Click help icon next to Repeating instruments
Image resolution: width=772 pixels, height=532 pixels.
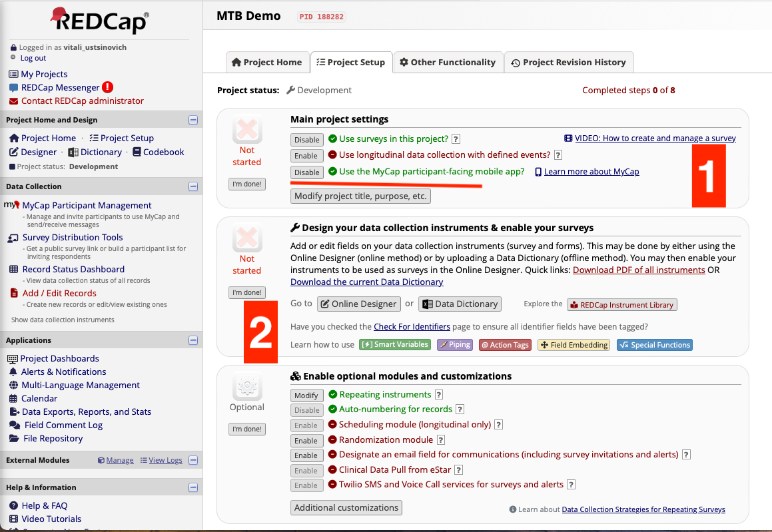439,395
